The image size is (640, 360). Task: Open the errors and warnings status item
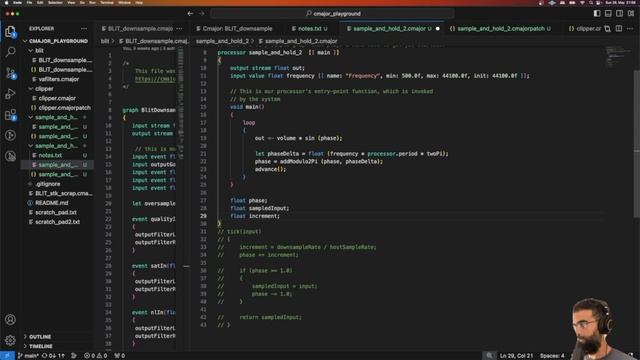(96, 356)
